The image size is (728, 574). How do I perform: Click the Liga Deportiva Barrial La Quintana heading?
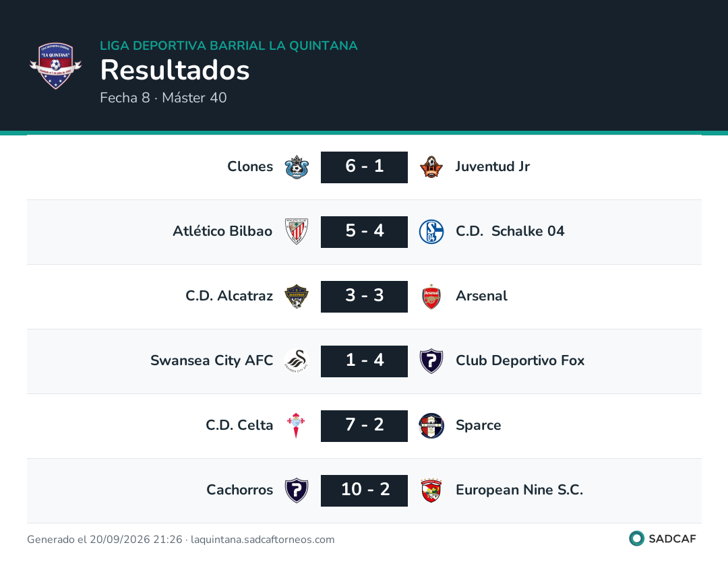pos(229,45)
